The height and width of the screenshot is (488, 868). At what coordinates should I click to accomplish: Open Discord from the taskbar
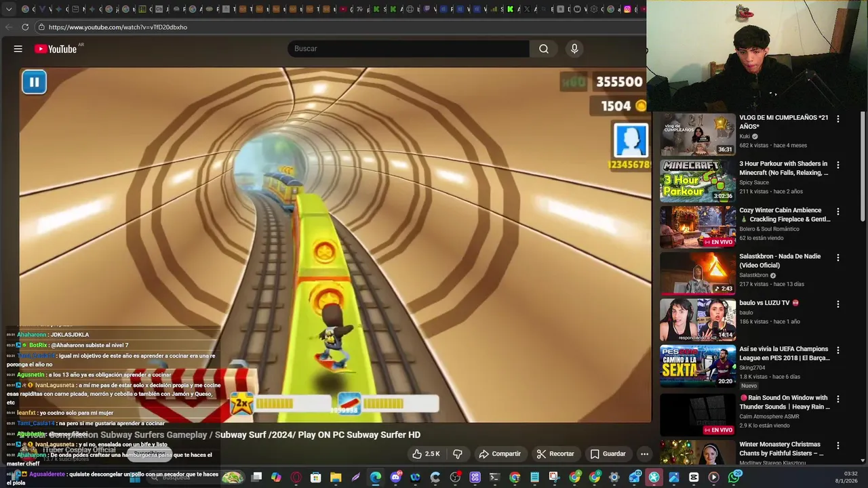[395, 478]
